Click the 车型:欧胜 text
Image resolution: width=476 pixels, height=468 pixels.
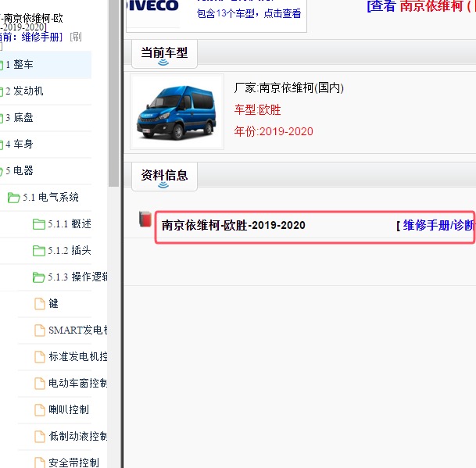257,109
